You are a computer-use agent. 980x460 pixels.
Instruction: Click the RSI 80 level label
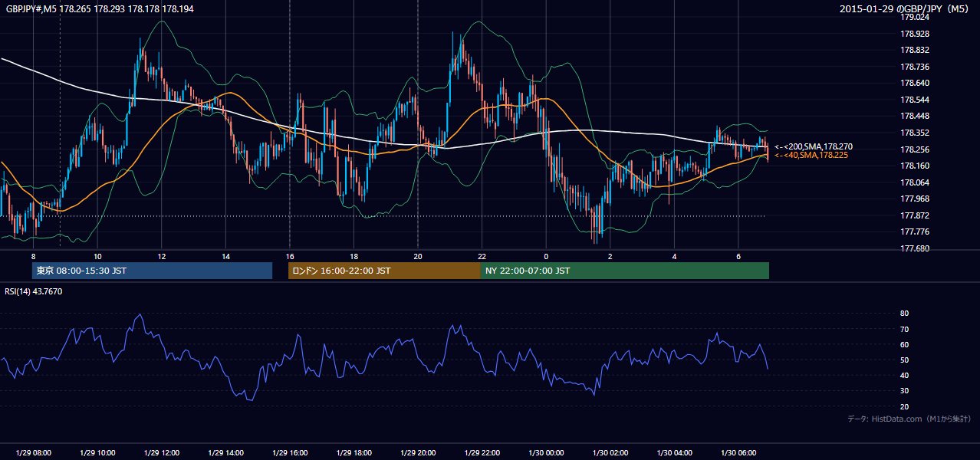tap(905, 314)
